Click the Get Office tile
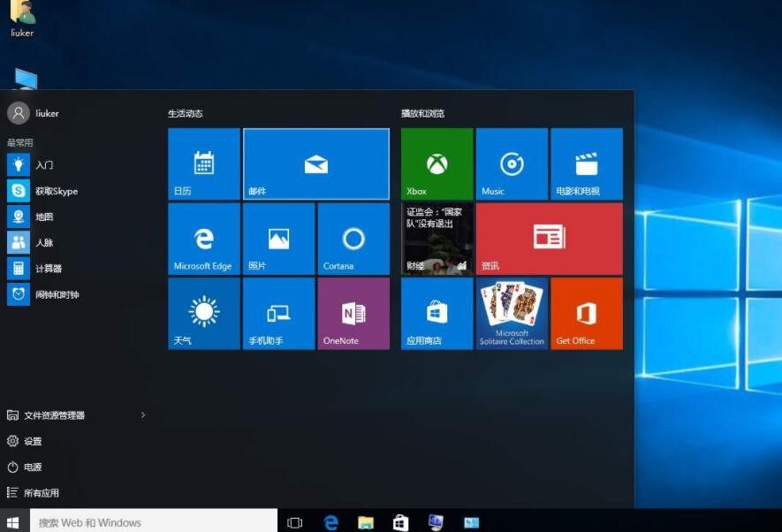The width and height of the screenshot is (782, 532). (587, 314)
